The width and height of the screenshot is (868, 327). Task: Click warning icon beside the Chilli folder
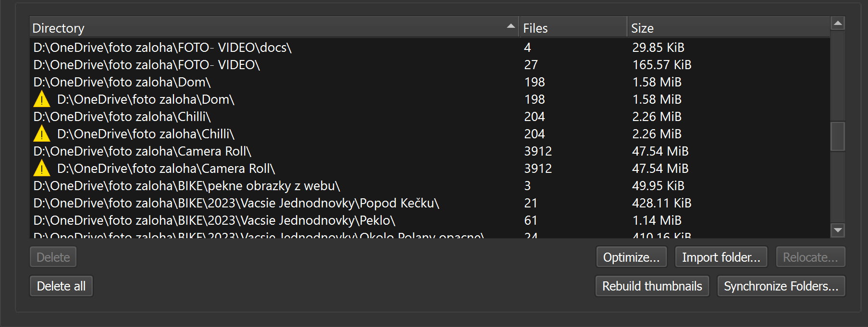pyautogui.click(x=42, y=134)
